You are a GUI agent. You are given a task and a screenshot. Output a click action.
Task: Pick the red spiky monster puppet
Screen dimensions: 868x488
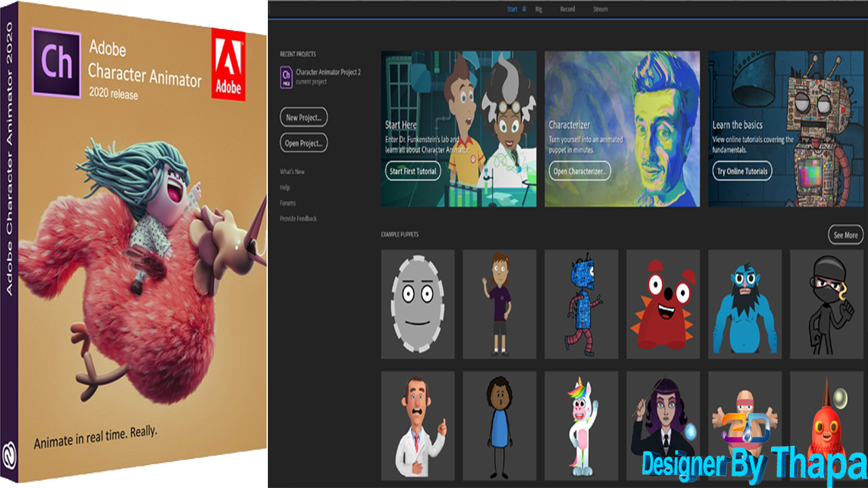click(x=663, y=304)
